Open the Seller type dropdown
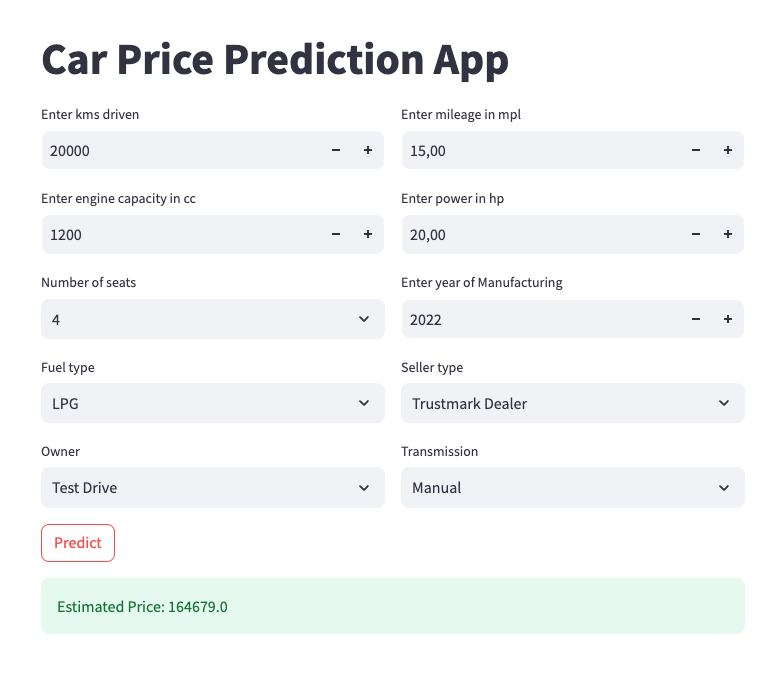777x681 pixels. point(572,403)
